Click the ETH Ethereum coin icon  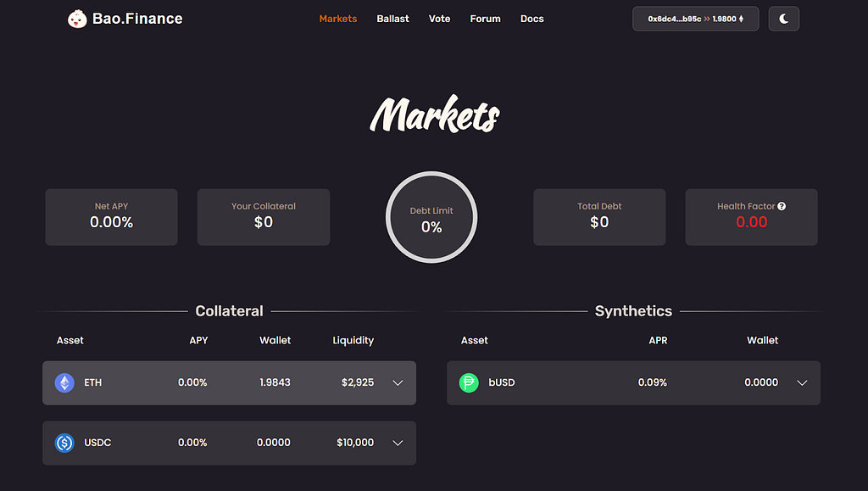click(x=64, y=382)
